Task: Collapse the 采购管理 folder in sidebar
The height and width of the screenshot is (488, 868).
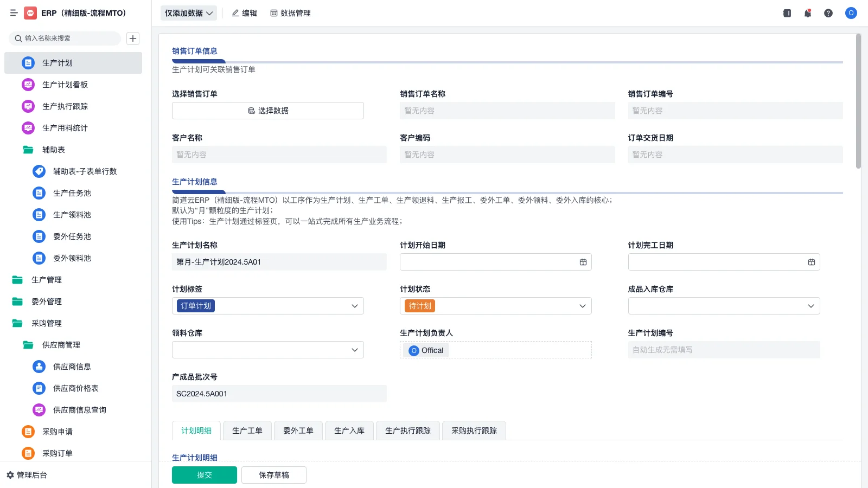Action: coord(47,323)
